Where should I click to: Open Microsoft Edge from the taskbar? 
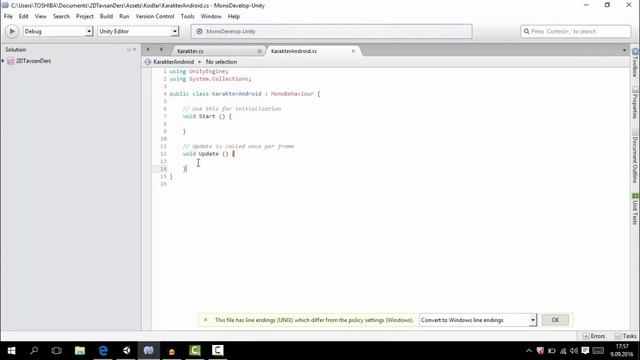(x=103, y=351)
